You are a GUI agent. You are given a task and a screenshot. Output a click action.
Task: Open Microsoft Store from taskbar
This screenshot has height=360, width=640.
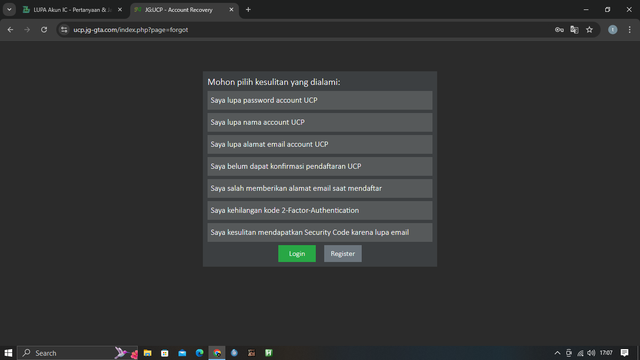point(164,353)
